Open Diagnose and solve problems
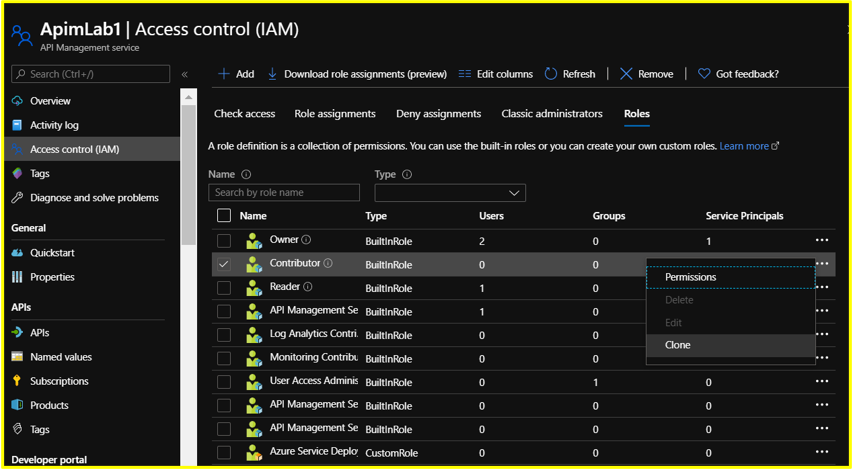Screen dimensions: 855x470 pos(94,197)
